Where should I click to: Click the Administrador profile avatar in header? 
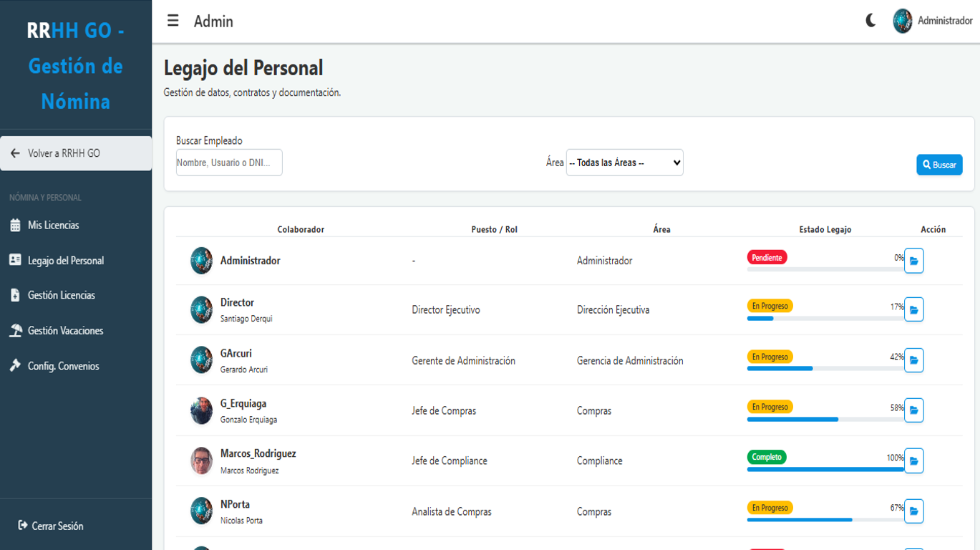(x=903, y=21)
